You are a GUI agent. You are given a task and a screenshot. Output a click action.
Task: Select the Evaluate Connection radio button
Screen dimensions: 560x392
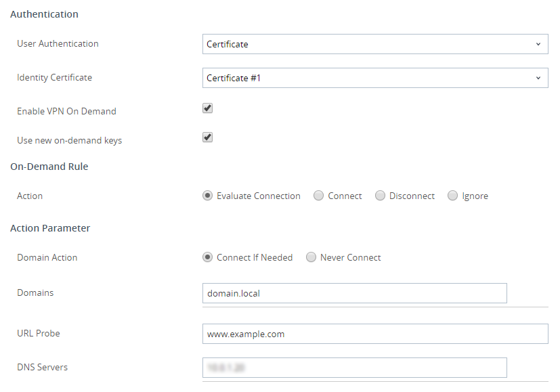(208, 196)
